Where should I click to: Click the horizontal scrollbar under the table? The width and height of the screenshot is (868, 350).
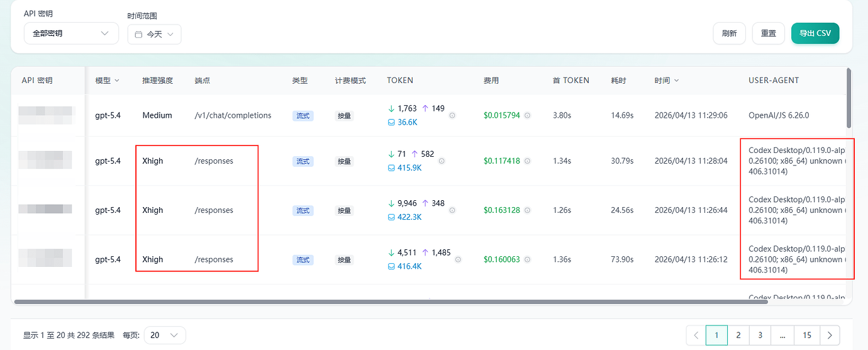coord(391,302)
